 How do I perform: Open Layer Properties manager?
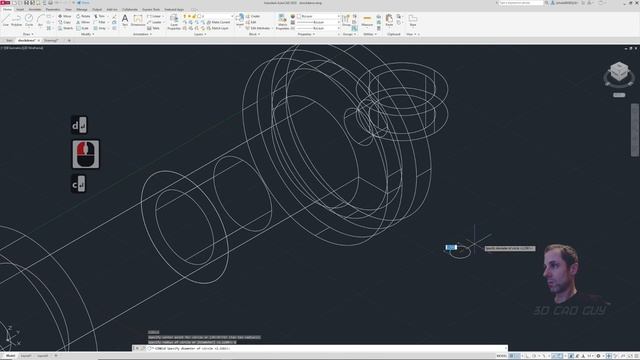tap(174, 22)
